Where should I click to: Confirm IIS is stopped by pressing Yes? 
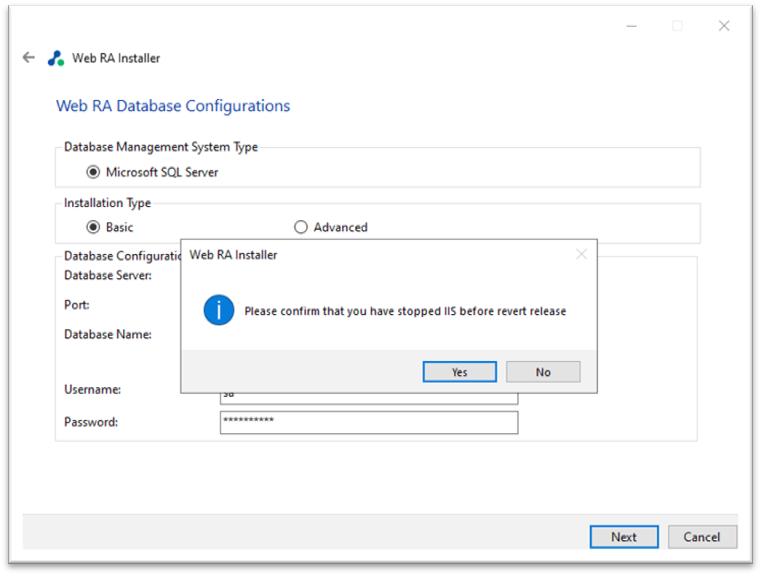point(459,372)
